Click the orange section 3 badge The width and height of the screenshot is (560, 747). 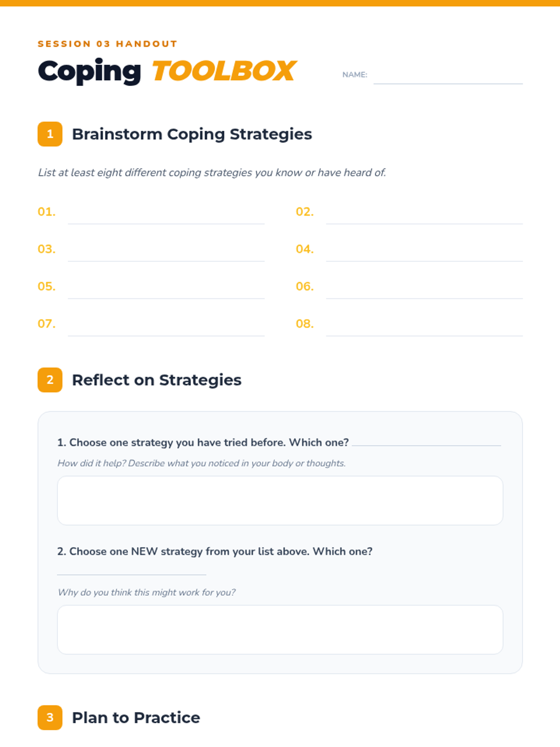(50, 718)
